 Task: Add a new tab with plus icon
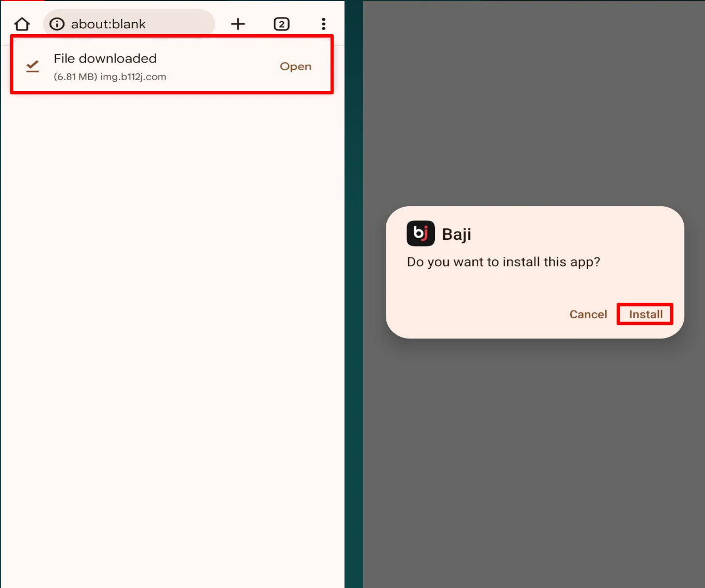[x=238, y=24]
